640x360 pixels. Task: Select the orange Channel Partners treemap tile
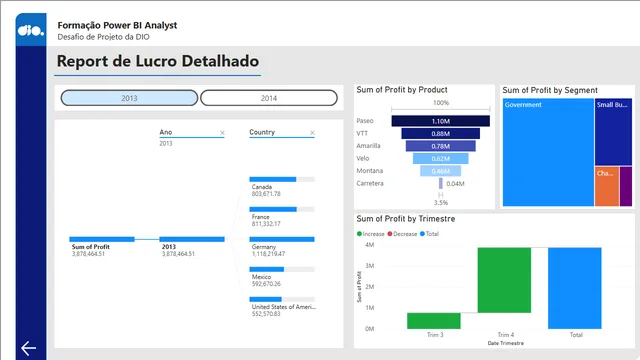pyautogui.click(x=607, y=186)
